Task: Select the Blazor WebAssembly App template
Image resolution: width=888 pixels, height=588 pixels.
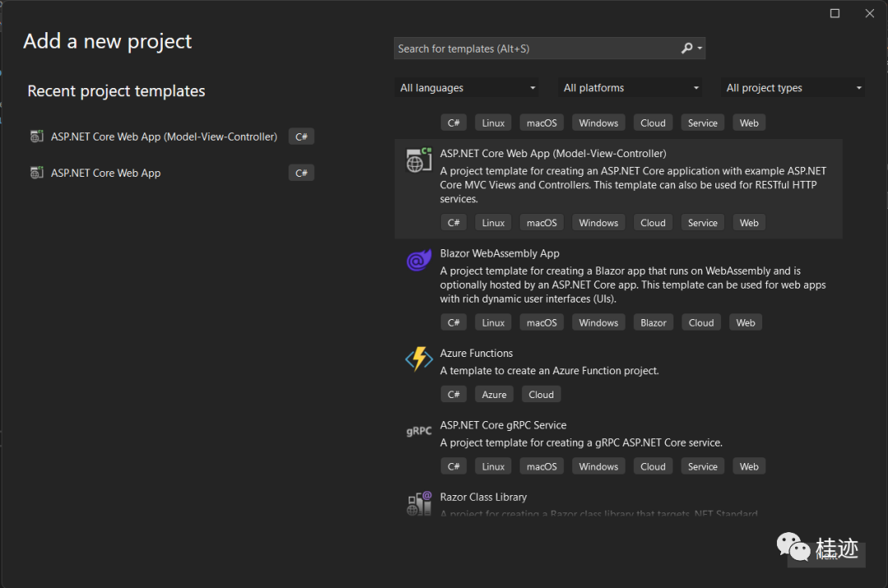Action: [x=618, y=289]
